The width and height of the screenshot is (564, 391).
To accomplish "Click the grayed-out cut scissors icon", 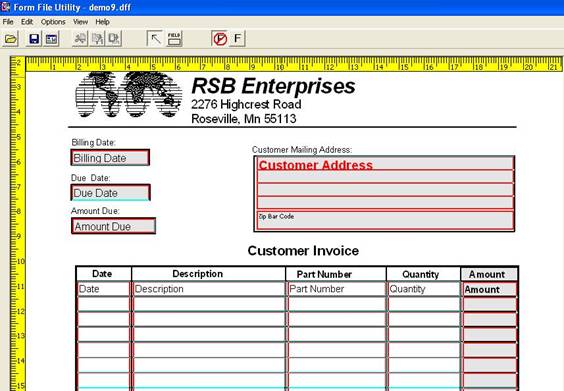I will (80, 38).
